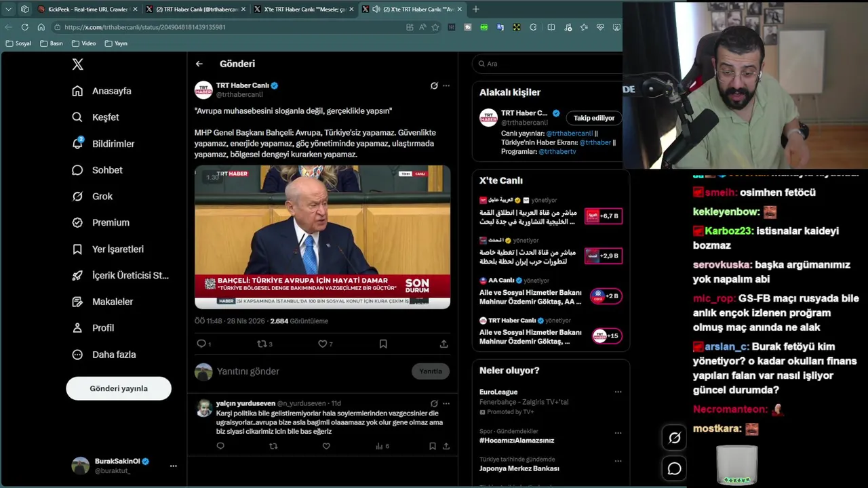
Task: Share yalçın yurduseven comment
Action: (446, 446)
